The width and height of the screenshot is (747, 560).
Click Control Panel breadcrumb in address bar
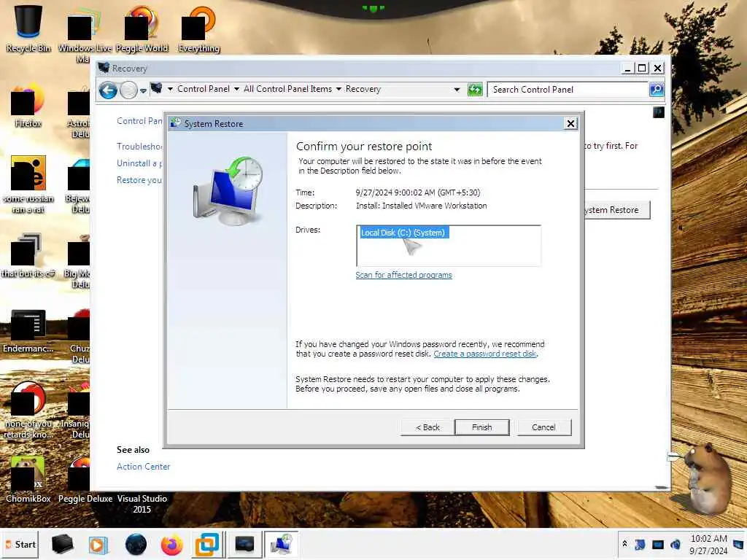point(204,89)
